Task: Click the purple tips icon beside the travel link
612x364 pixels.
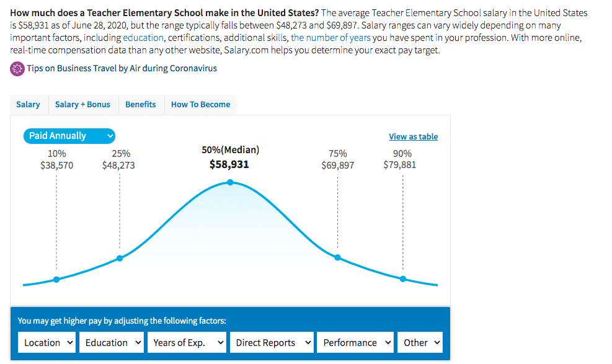Action: click(17, 68)
